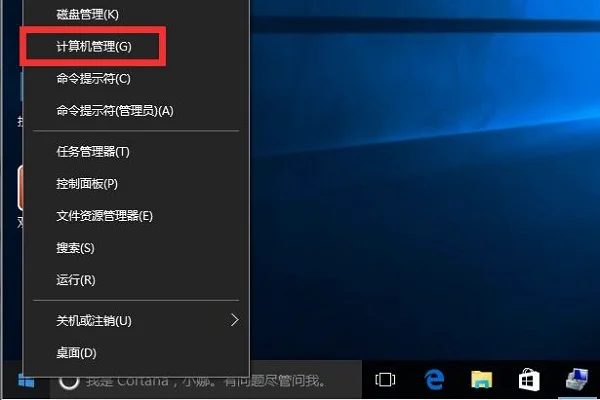Show desktop via 桌面(D) entry

[x=136, y=353]
